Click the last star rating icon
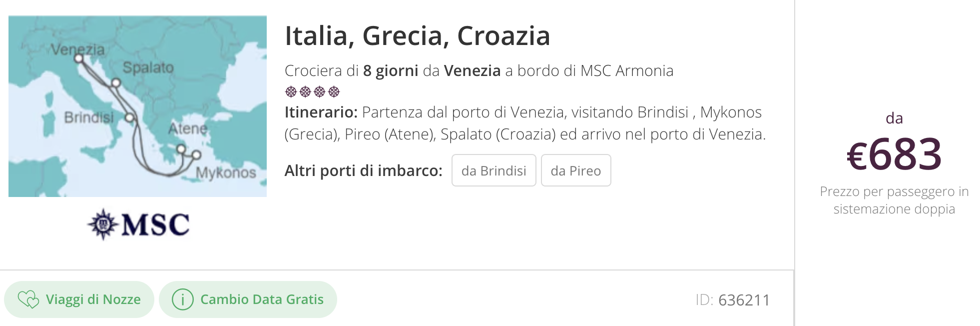This screenshot has height=326, width=980. tap(334, 91)
